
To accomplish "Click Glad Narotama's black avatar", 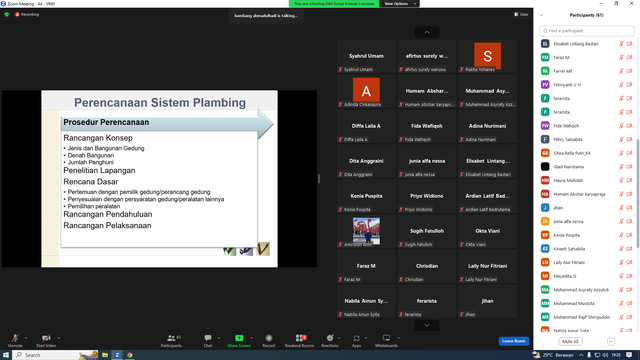I will pyautogui.click(x=545, y=167).
